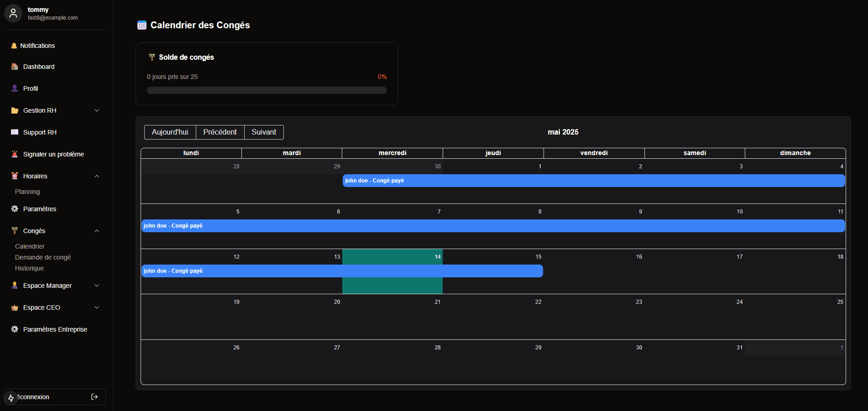Viewport: 868px width, 411px height.
Task: Open the Notifications bell icon
Action: (x=15, y=46)
